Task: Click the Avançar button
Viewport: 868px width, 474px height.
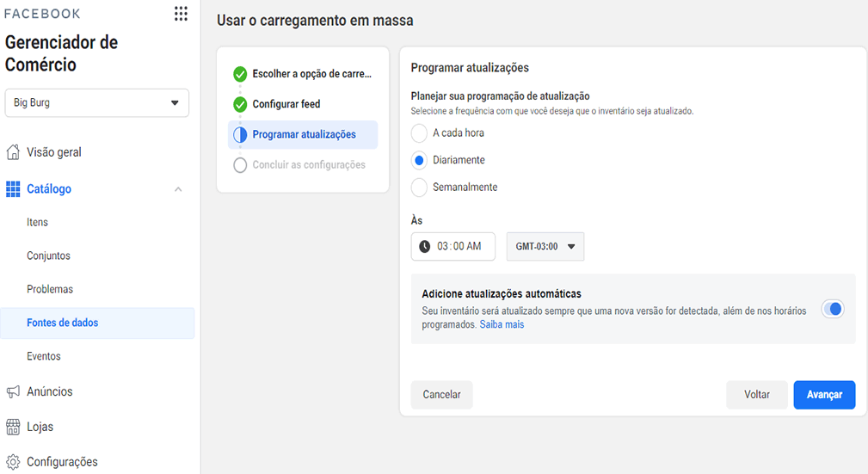Action: pos(824,395)
